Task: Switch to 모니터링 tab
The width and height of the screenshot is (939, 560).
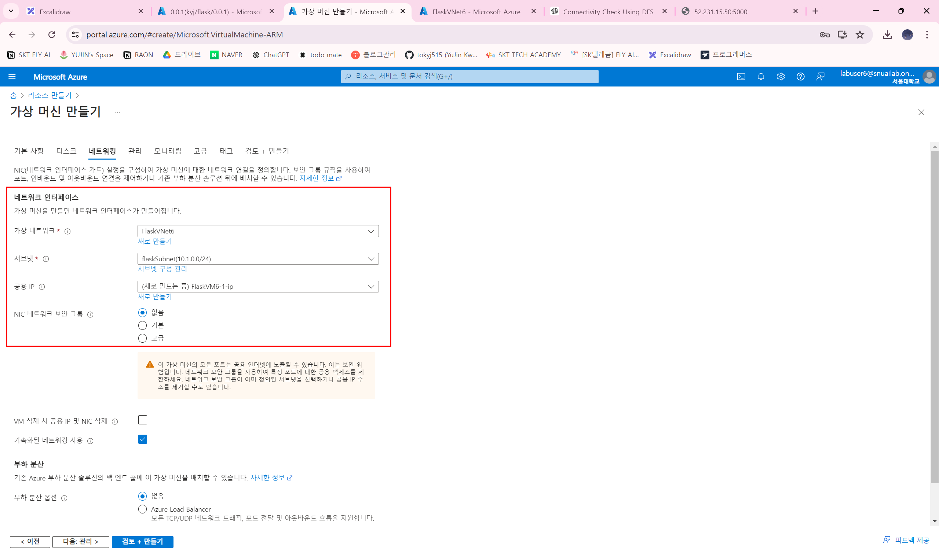Action: pos(168,151)
